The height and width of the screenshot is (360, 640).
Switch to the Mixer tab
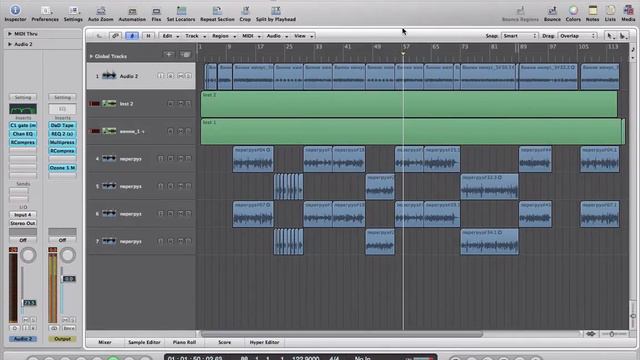point(105,342)
